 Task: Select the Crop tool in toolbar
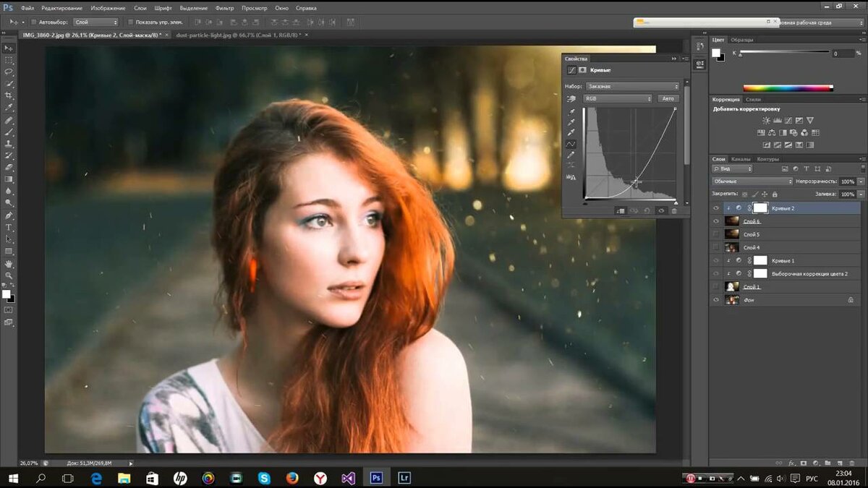(x=9, y=96)
